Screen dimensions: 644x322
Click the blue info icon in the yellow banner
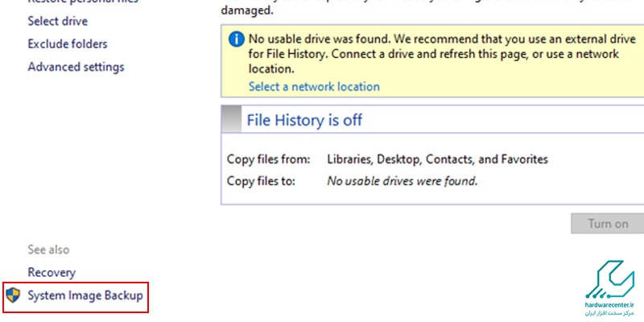237,39
